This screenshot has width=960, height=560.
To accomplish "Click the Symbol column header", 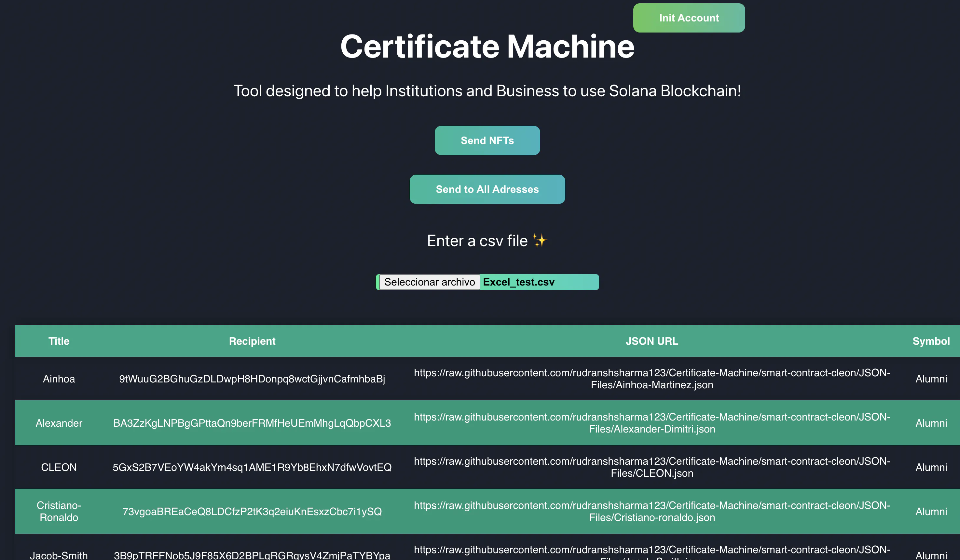I will pos(931,341).
